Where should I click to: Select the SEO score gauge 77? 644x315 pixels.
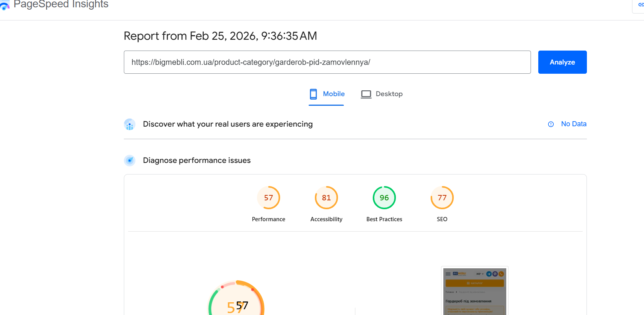(x=442, y=198)
